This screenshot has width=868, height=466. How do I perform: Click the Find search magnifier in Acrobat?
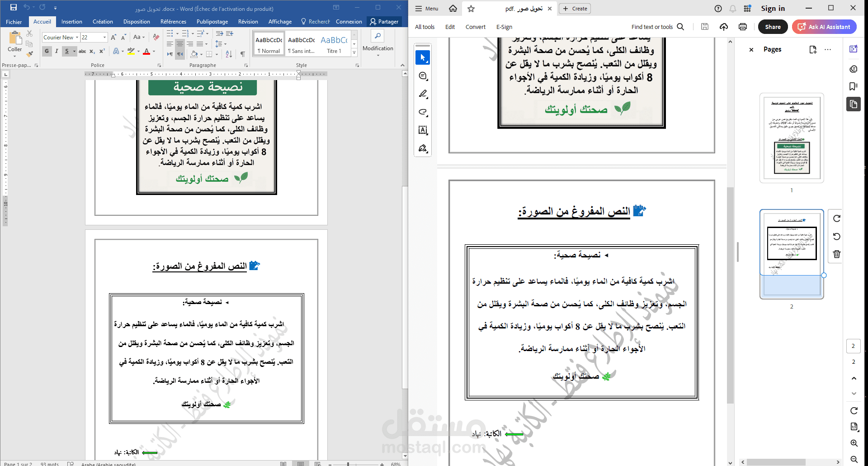pos(680,27)
